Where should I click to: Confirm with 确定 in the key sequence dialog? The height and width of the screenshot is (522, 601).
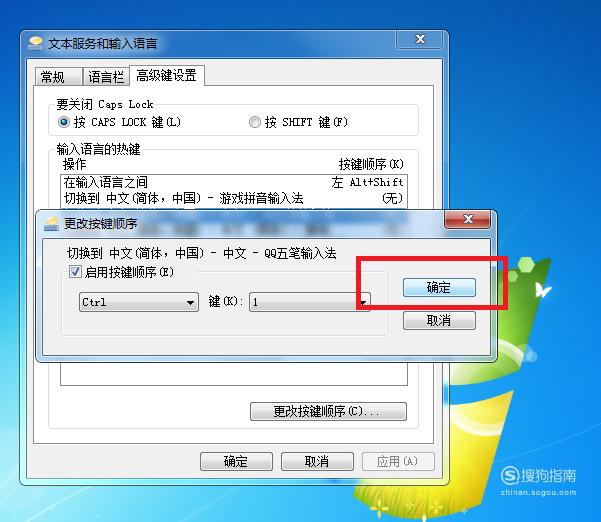pyautogui.click(x=439, y=287)
